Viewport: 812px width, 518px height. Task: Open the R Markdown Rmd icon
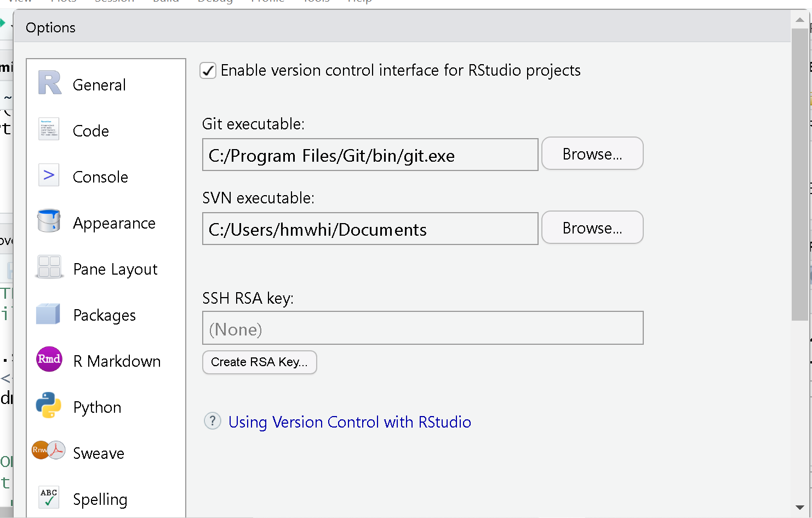coord(49,359)
